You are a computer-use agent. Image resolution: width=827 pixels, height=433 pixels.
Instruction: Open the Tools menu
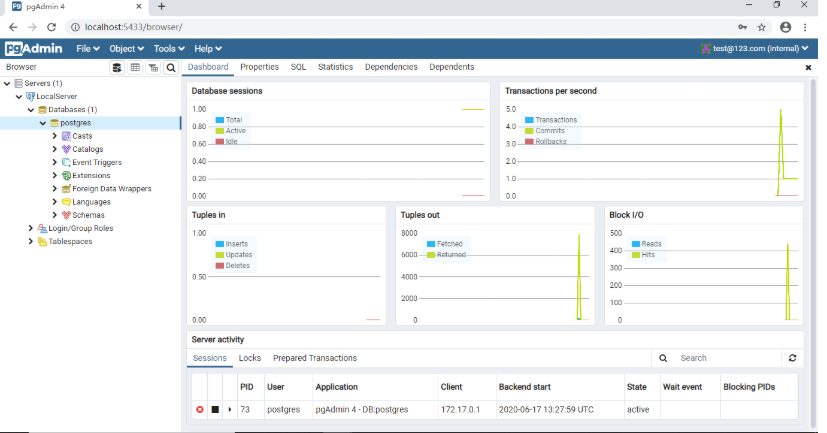coord(169,49)
